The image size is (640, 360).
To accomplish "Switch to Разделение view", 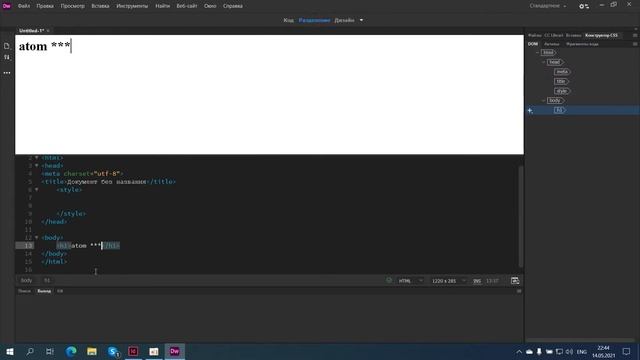I will 314,20.
